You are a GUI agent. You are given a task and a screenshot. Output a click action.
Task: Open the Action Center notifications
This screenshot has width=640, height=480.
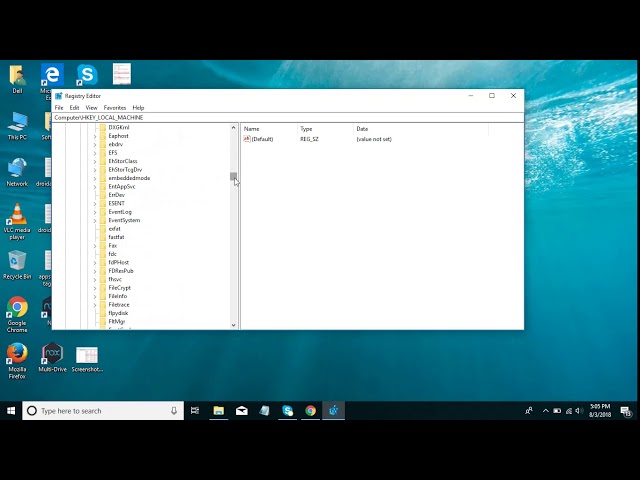[x=626, y=411]
